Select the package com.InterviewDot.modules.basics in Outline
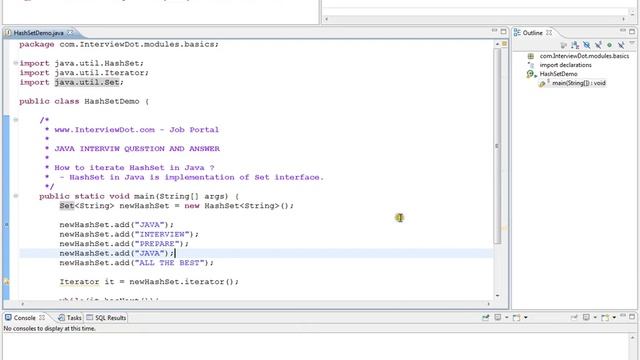This screenshot has height=360, width=640. point(584,56)
